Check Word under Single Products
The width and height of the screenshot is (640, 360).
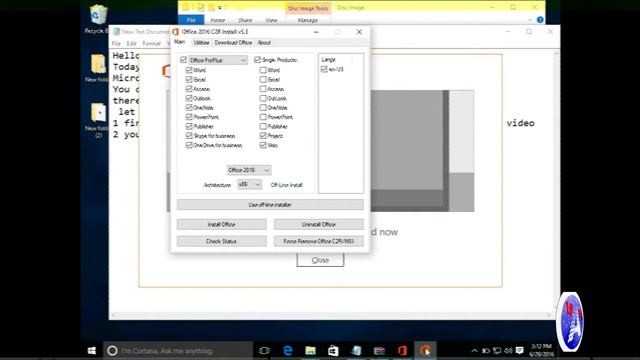(x=263, y=70)
